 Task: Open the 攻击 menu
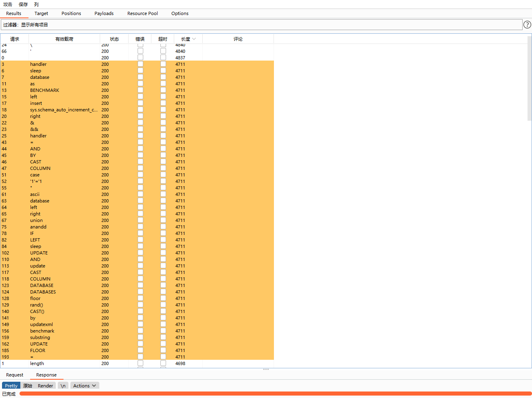point(7,4)
